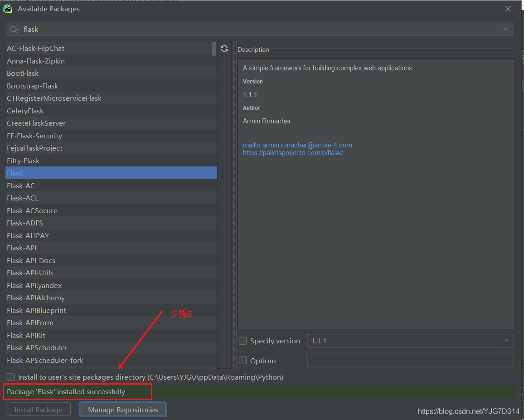Viewport: 524px width, 420px height.
Task: Click the search magnifier icon
Action: [14, 29]
